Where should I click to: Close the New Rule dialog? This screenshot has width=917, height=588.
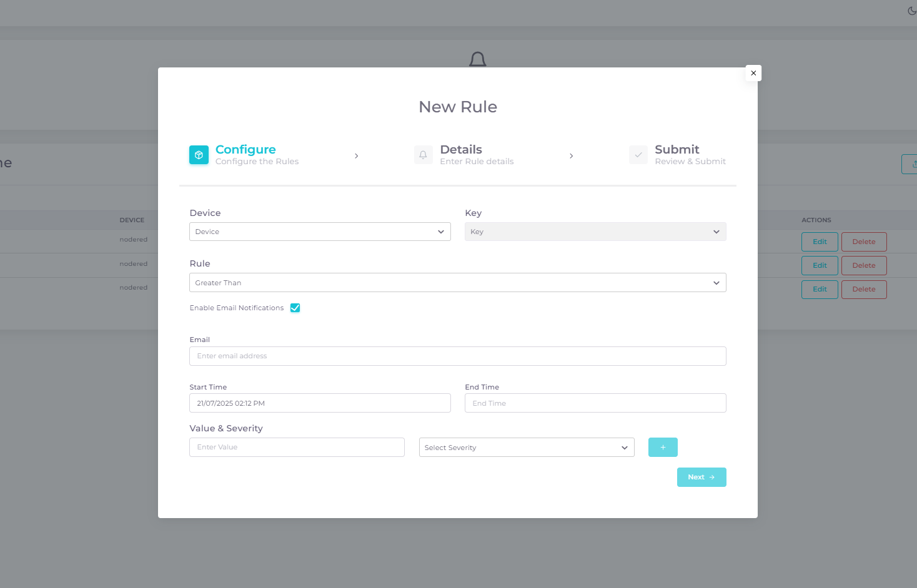[x=753, y=73]
